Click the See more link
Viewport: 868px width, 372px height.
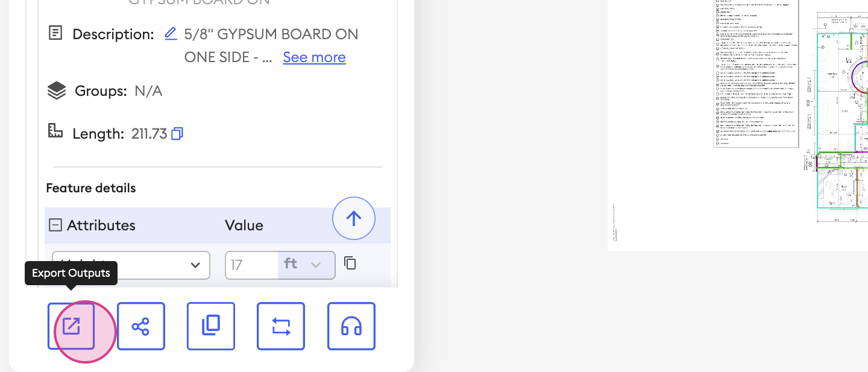coord(314,57)
